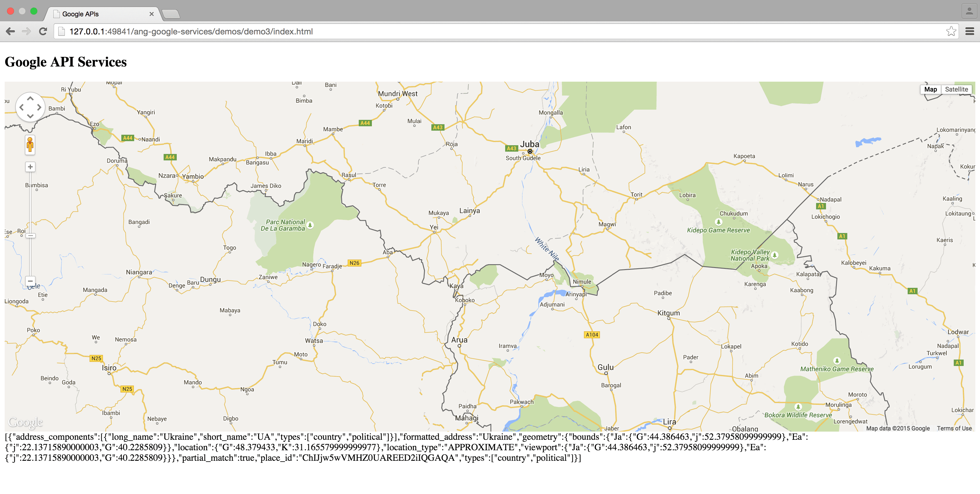Go back with the browser arrow
The image size is (980, 494).
tap(10, 31)
